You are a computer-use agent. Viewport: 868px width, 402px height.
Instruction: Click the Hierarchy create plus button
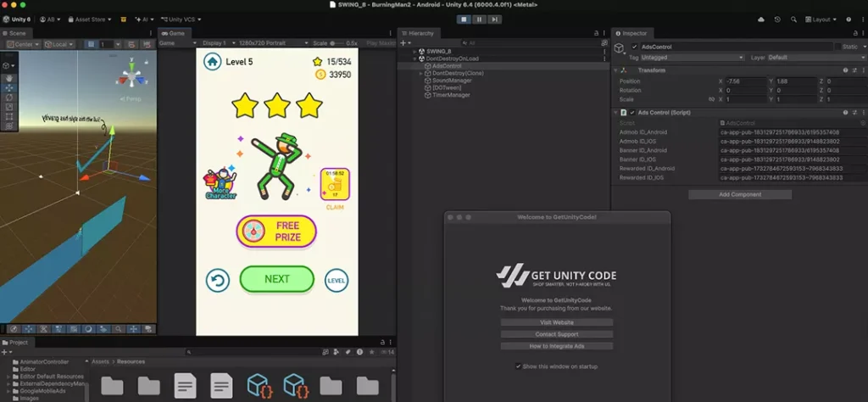(404, 42)
